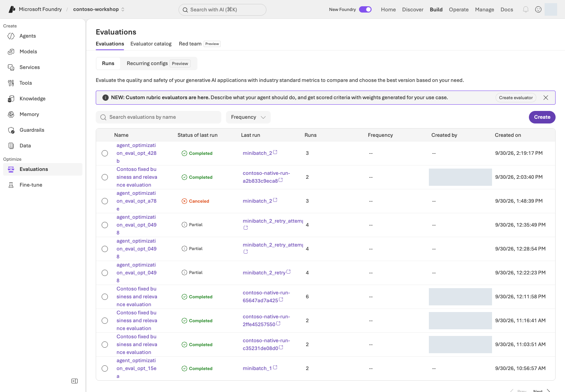Screen dimensions: 565x392
Task: Select radio for the 12:11:58 PM evaluation
Action: [x=105, y=297]
